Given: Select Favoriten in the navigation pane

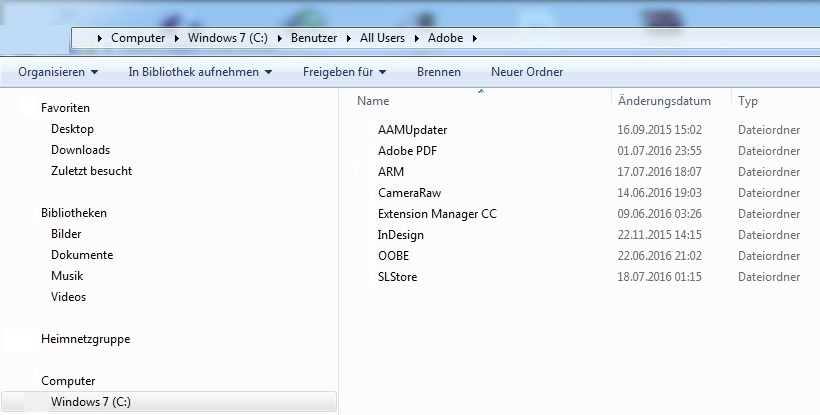Looking at the screenshot, I should click(65, 108).
